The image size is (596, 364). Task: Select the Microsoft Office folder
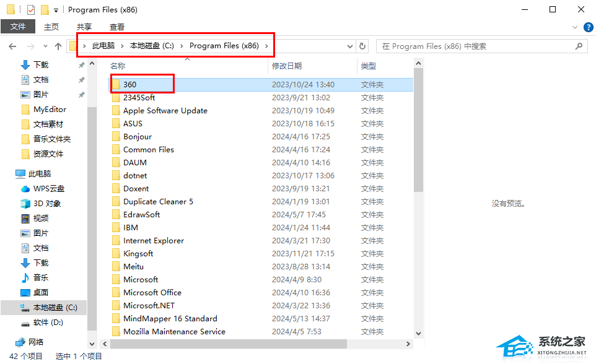tap(152, 293)
